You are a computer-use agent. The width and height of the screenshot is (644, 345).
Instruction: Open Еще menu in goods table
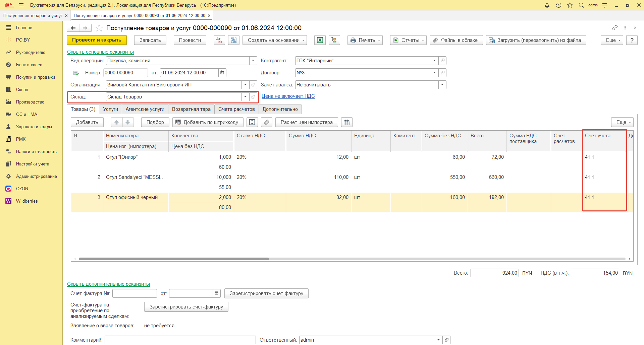tap(622, 122)
